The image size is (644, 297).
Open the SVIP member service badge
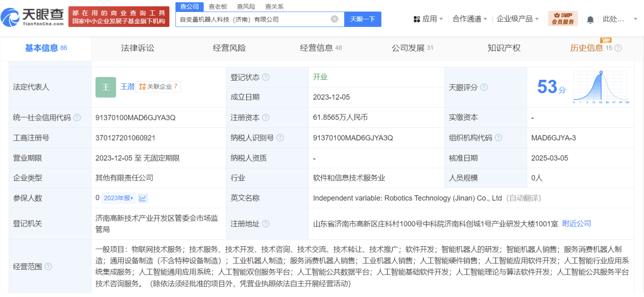tap(563, 19)
